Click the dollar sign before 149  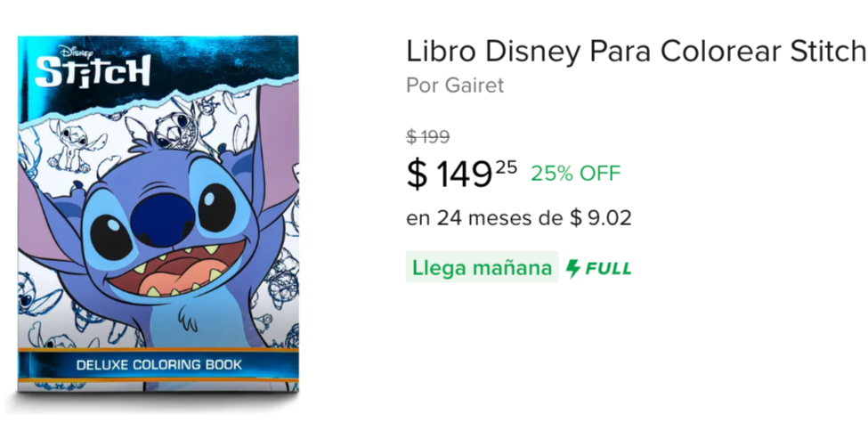pyautogui.click(x=417, y=175)
